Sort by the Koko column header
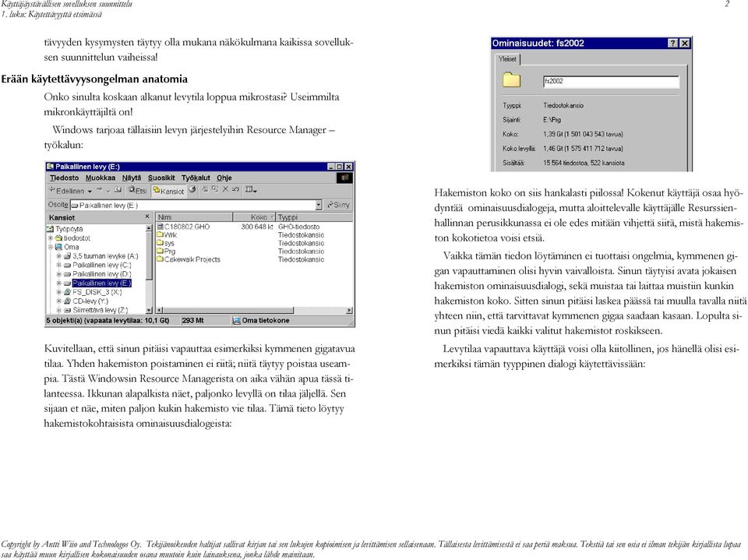The image size is (748, 560). click(x=254, y=217)
